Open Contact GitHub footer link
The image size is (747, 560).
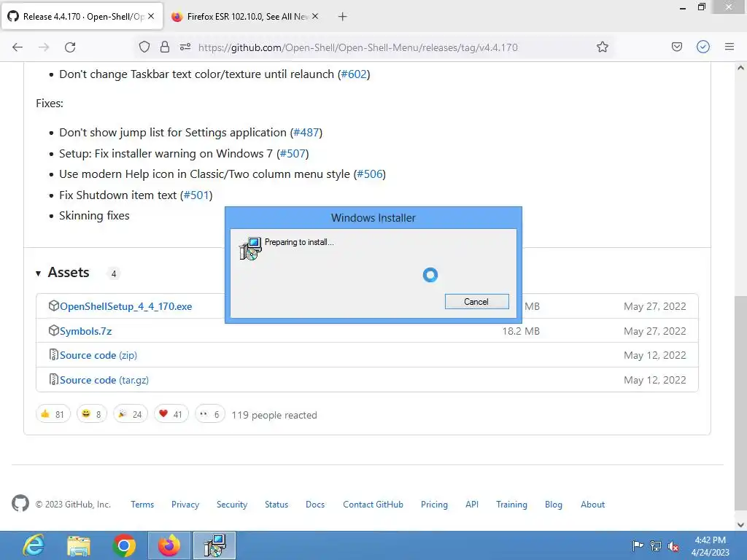(x=373, y=505)
